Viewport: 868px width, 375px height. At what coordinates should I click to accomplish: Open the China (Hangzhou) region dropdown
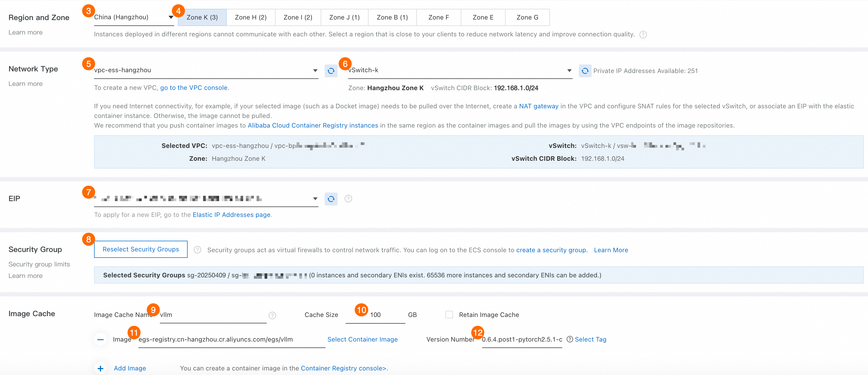133,17
